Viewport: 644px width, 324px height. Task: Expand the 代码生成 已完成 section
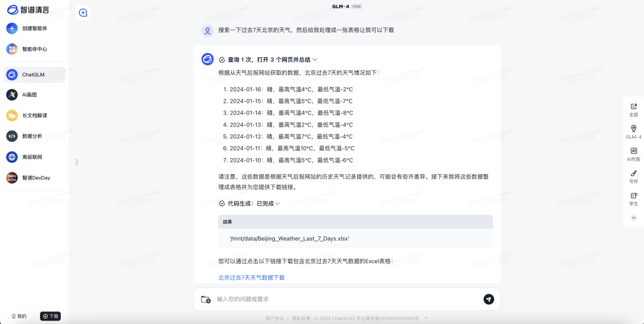click(x=249, y=203)
